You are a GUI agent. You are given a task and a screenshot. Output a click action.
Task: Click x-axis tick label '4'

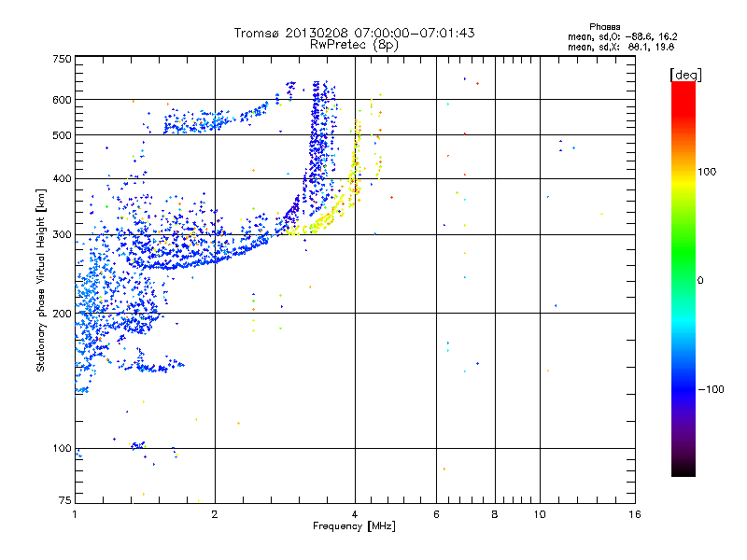(355, 514)
